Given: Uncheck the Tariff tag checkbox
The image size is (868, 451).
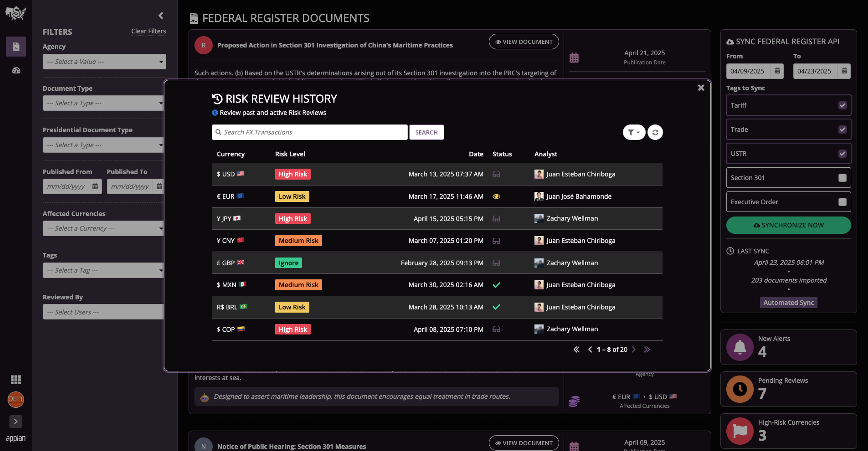Looking at the screenshot, I should click(842, 105).
